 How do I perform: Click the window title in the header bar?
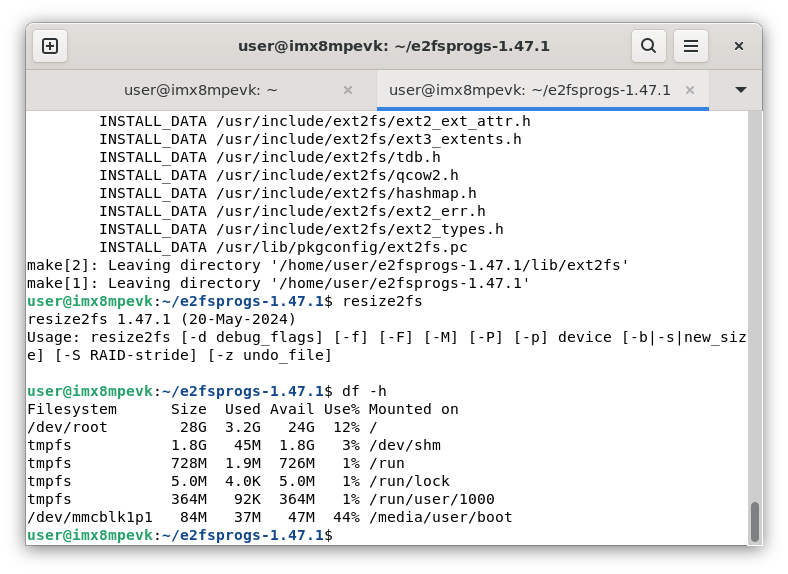pyautogui.click(x=393, y=46)
